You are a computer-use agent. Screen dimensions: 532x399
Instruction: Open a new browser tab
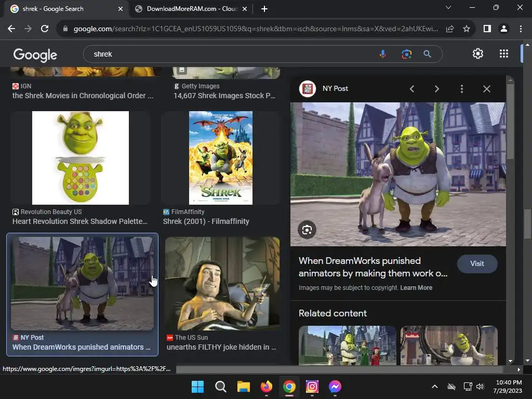[x=264, y=9]
